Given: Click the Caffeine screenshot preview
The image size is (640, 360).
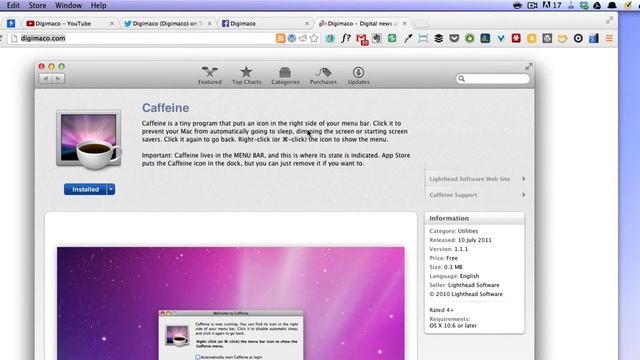Looking at the screenshot, I should [231, 303].
